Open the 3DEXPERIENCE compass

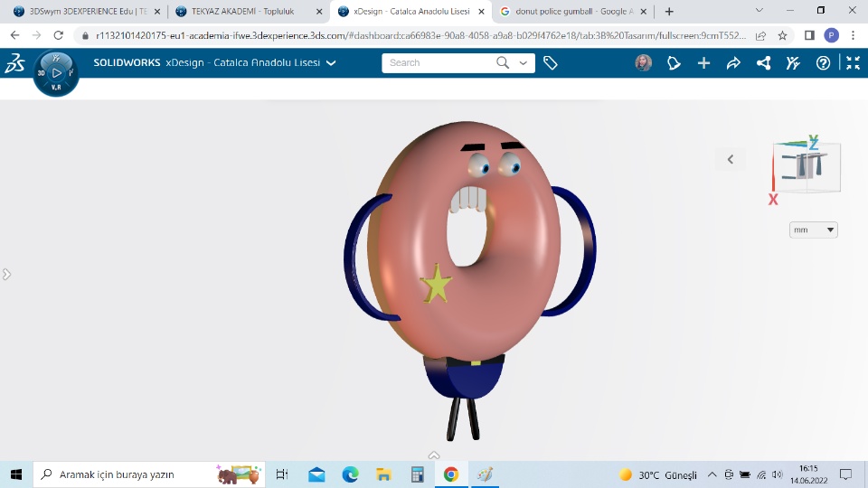tap(56, 72)
